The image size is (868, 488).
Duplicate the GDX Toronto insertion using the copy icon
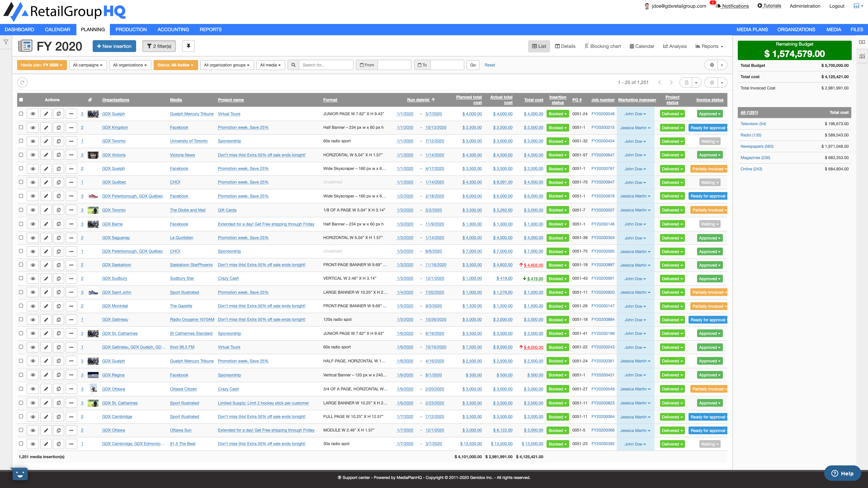[x=59, y=141]
